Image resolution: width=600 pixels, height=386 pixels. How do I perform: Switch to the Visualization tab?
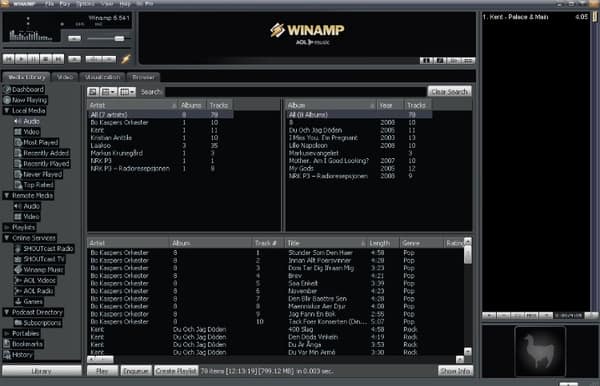click(x=103, y=77)
